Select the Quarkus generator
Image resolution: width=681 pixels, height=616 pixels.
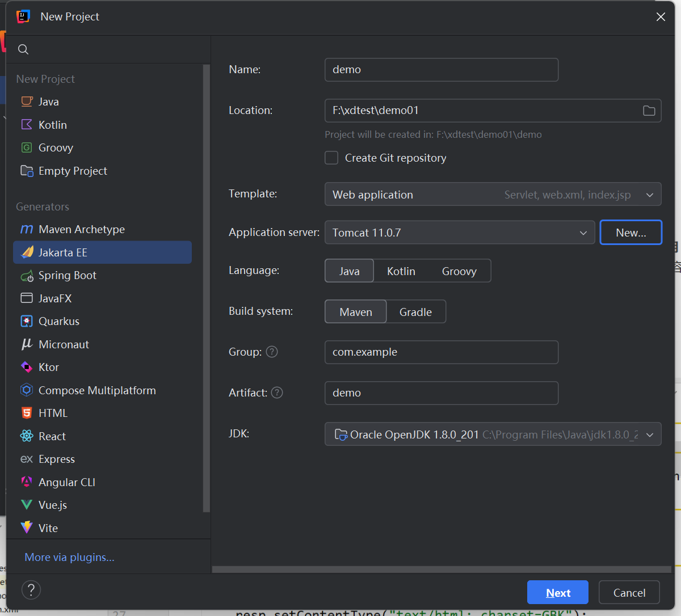[x=102, y=321]
